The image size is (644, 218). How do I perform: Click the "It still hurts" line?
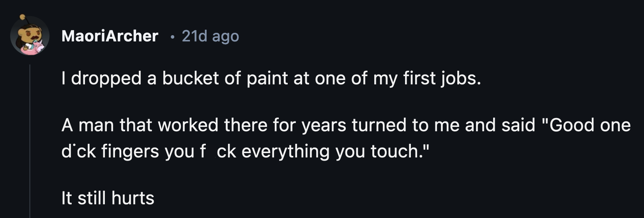108,198
